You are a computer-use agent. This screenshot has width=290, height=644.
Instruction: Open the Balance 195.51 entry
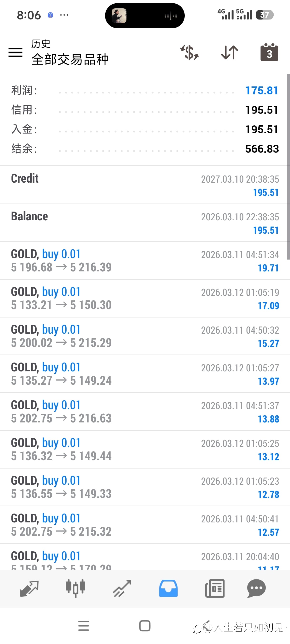[x=145, y=223]
